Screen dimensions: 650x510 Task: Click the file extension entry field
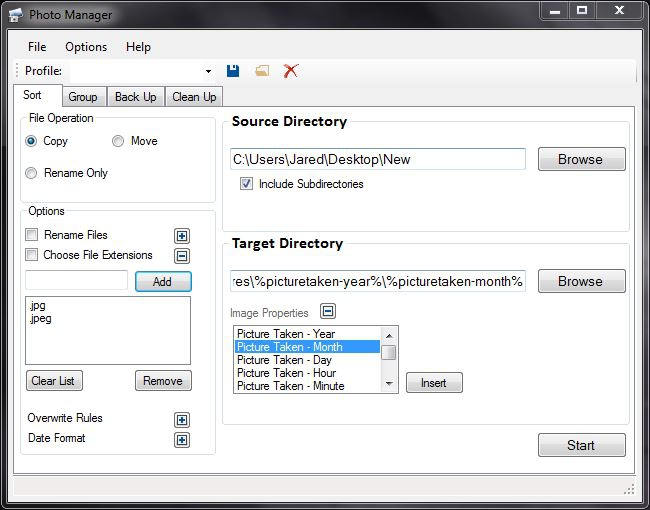pos(77,280)
